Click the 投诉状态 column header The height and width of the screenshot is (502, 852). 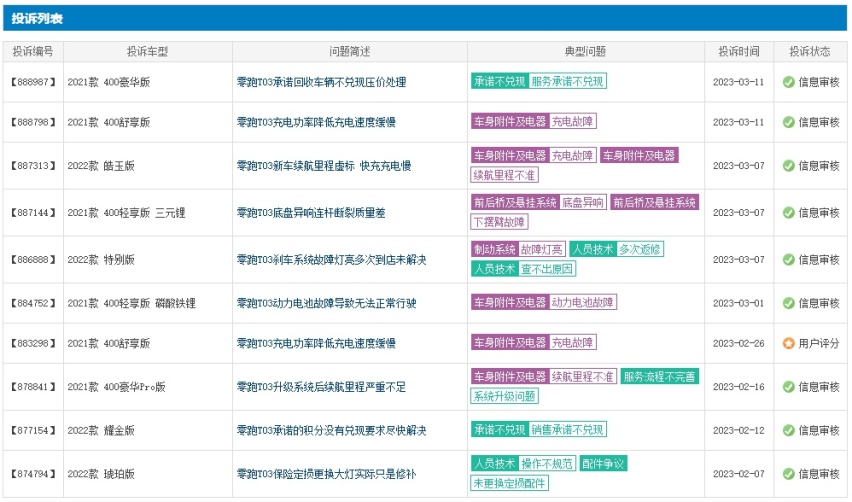[810, 52]
